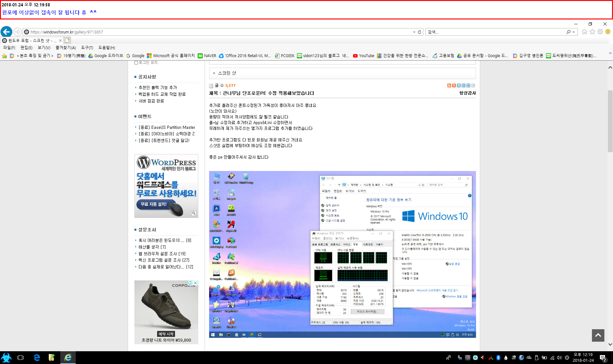
Task: Open Microsoft 공식 홈페이지 bookmark
Action: (x=171, y=56)
